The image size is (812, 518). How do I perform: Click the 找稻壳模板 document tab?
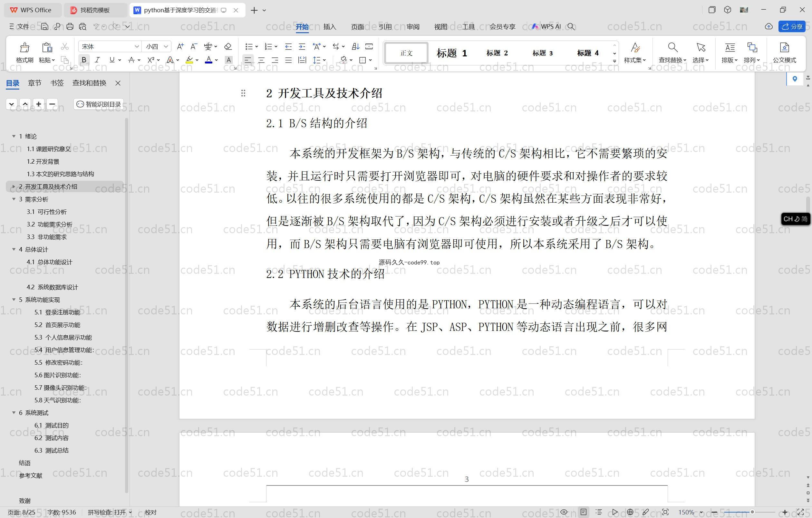tap(95, 10)
